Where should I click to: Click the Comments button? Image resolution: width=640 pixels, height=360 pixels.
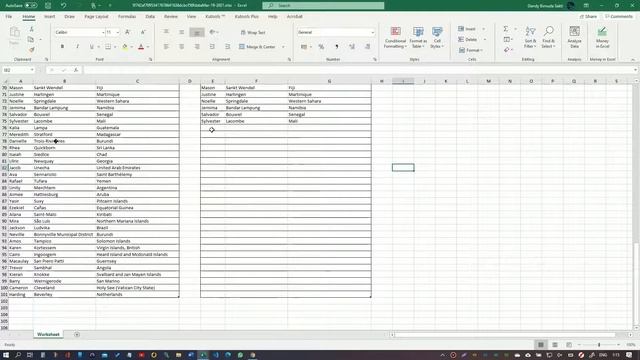coord(619,17)
